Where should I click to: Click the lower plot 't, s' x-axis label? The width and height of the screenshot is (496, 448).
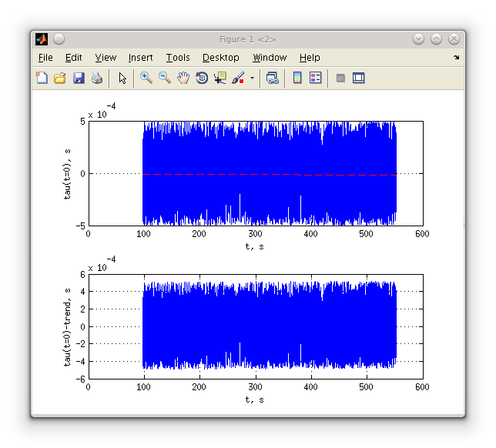[254, 400]
